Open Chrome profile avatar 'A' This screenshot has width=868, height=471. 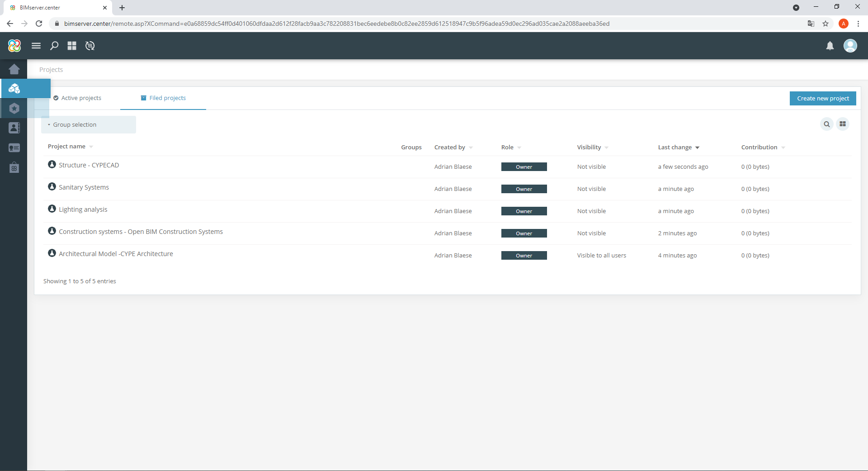tap(844, 24)
